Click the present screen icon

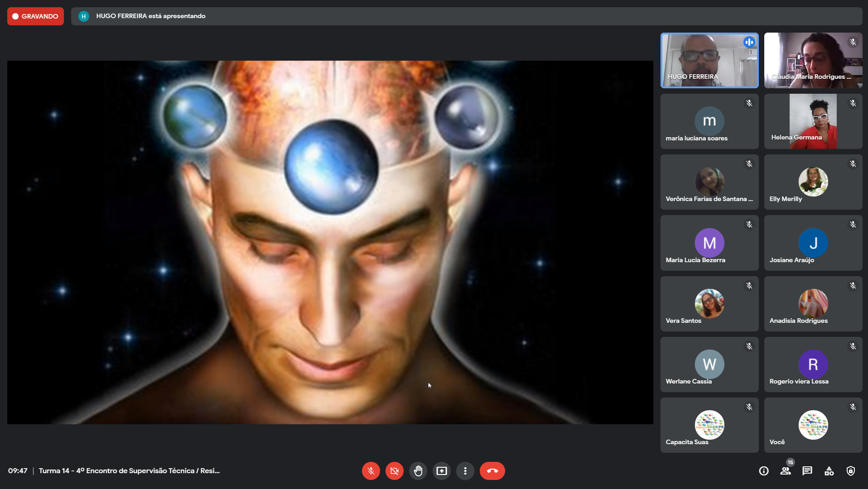441,471
